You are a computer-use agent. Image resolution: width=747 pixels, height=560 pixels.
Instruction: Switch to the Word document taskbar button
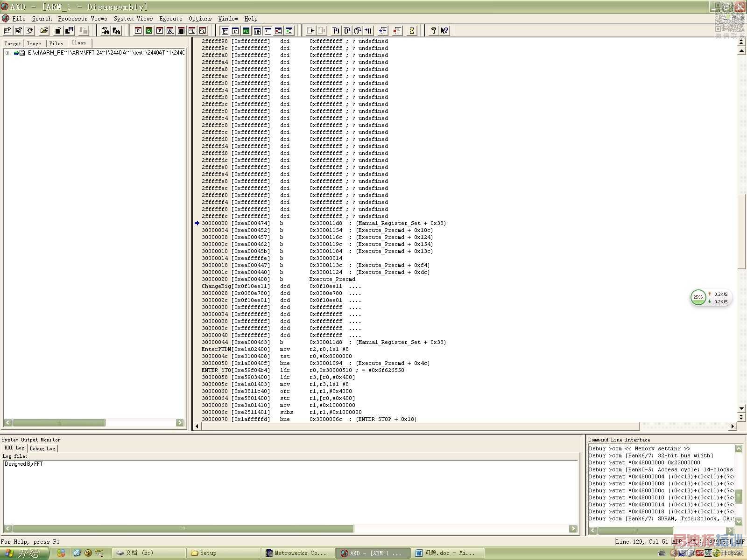point(447,553)
